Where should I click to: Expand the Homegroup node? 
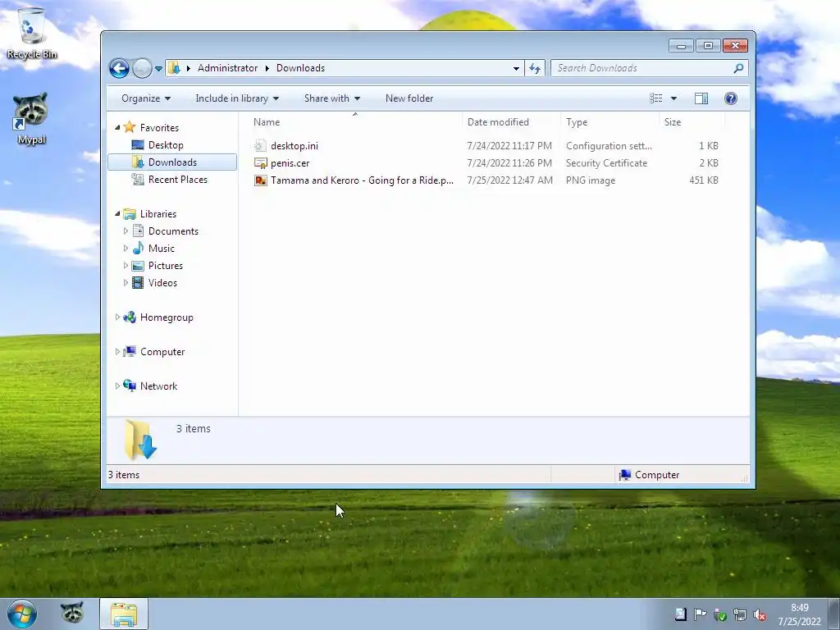[117, 317]
